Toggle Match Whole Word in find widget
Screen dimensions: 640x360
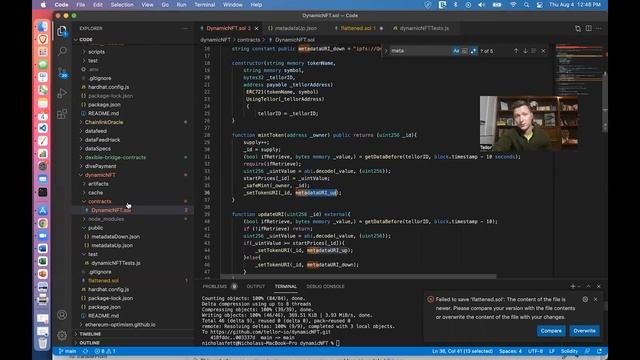[464, 51]
